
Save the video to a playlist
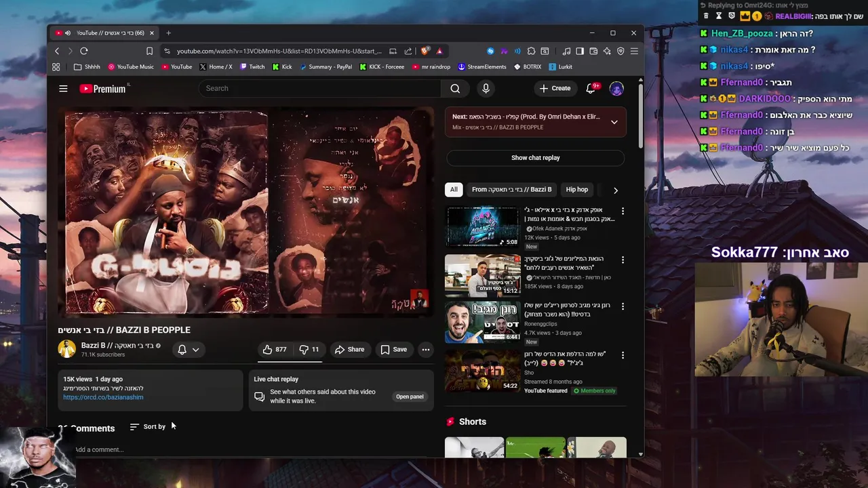(x=393, y=350)
